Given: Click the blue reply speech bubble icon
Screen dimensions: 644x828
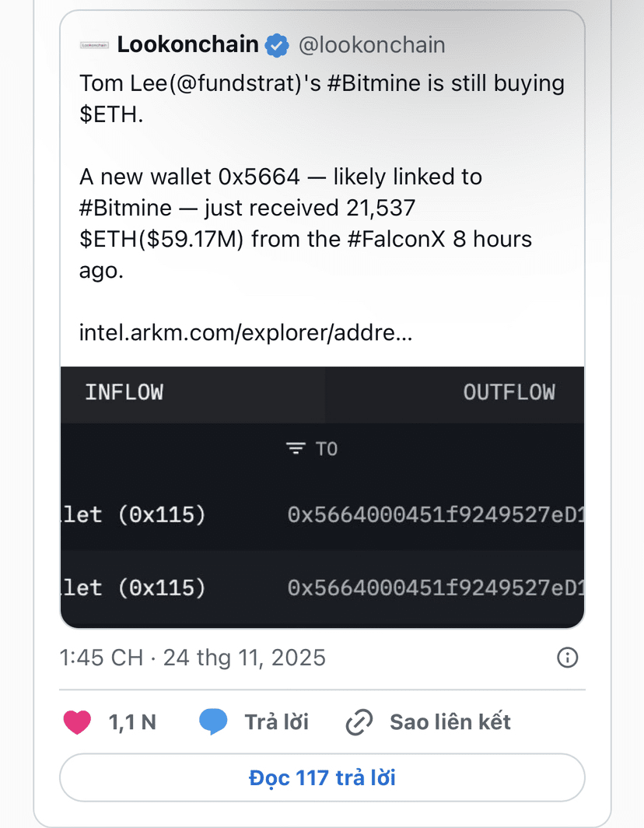Looking at the screenshot, I should (213, 722).
